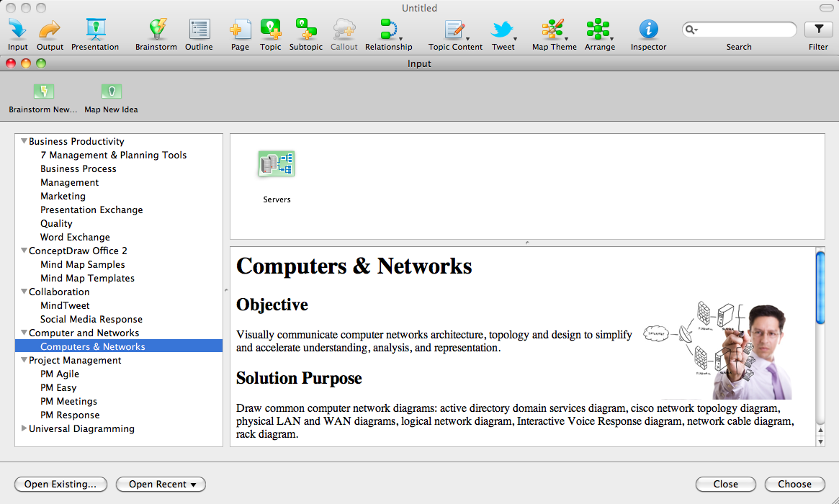Choose Map New Idea template icon
839x504 pixels.
[112, 91]
